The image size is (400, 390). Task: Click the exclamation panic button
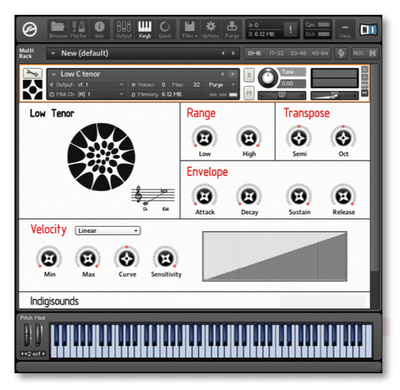click(x=290, y=30)
